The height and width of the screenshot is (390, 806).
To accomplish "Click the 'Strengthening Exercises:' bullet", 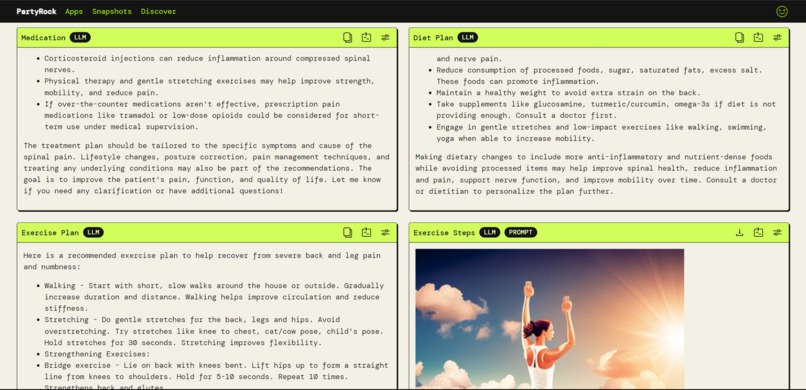I will click(x=97, y=354).
